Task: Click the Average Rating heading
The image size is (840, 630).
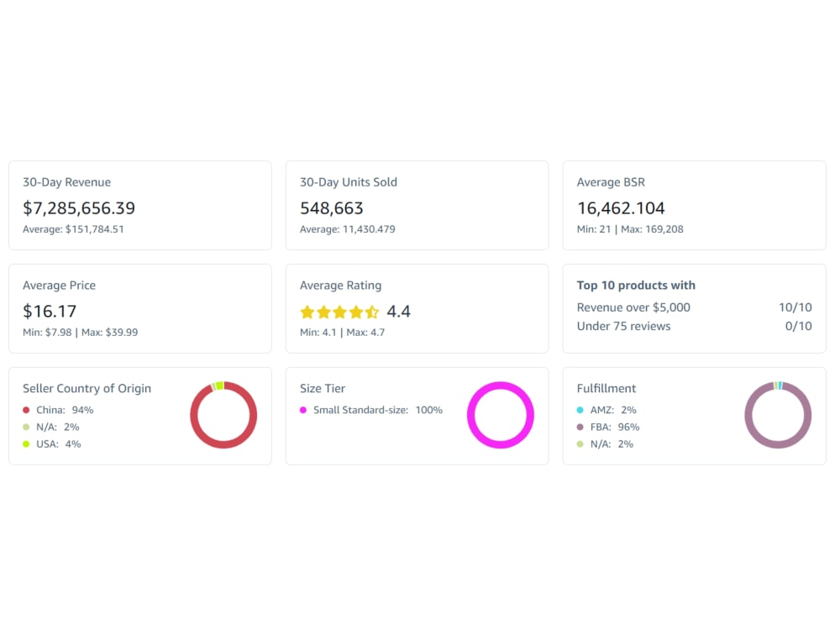Action: pos(341,286)
